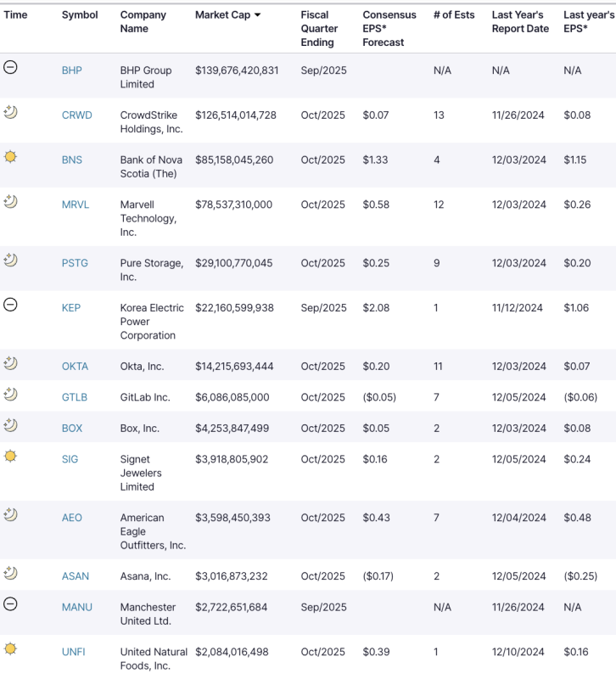Click the after-hours moon icon for CRWD
The width and height of the screenshot is (616, 679).
(x=10, y=113)
